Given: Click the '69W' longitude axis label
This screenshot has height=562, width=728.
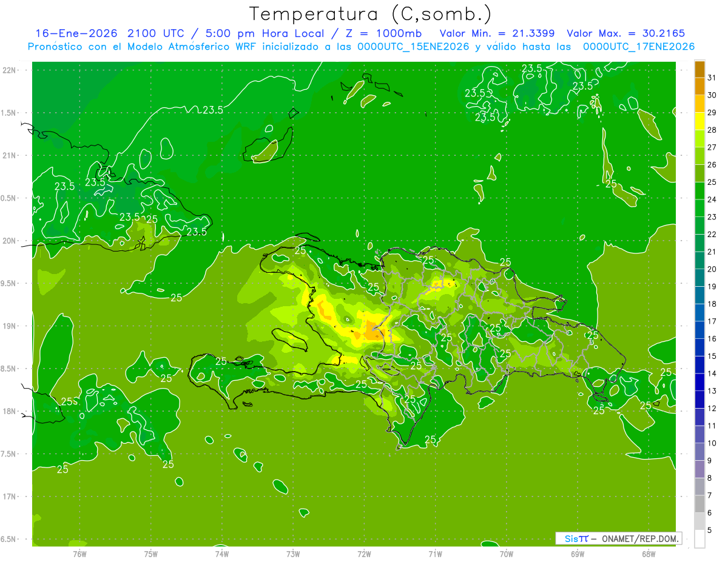Looking at the screenshot, I should click(x=578, y=554).
